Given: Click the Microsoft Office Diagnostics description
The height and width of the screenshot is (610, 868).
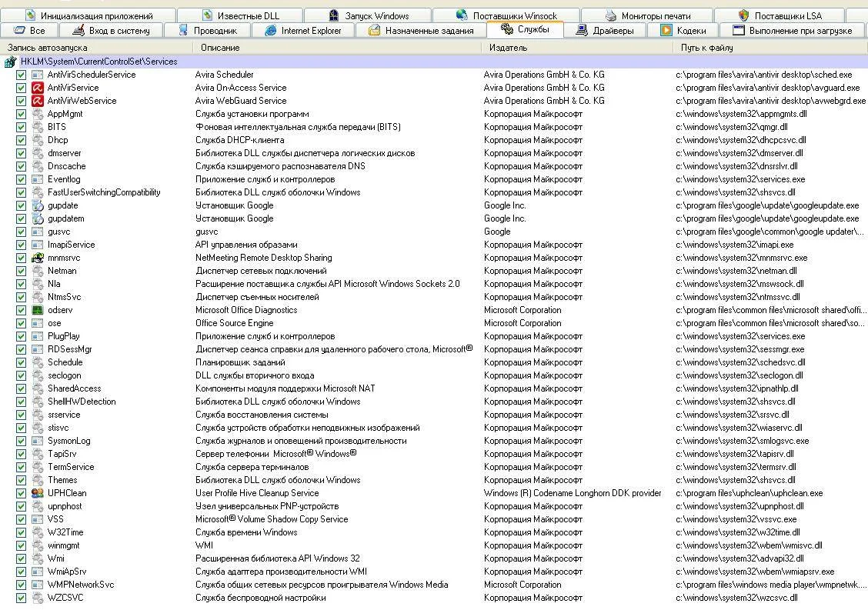Looking at the screenshot, I should (246, 310).
